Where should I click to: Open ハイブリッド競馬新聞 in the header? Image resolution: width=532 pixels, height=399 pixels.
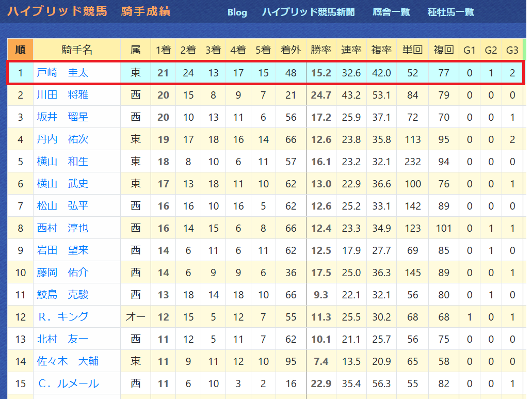pyautogui.click(x=308, y=12)
